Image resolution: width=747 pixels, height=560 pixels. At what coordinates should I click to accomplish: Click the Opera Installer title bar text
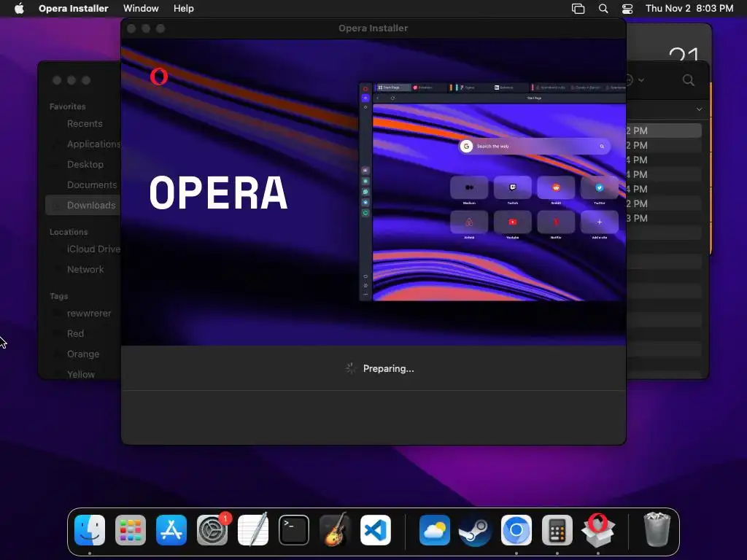pos(373,28)
